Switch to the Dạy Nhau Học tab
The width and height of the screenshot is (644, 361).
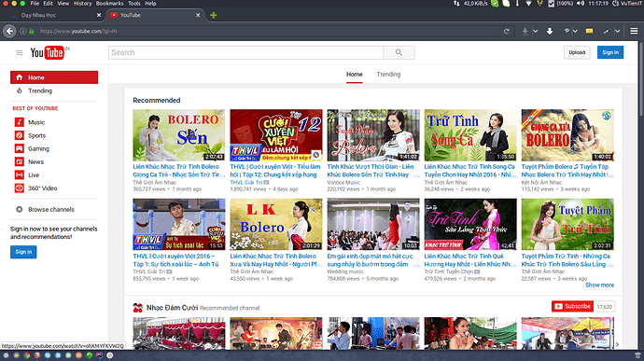point(56,15)
